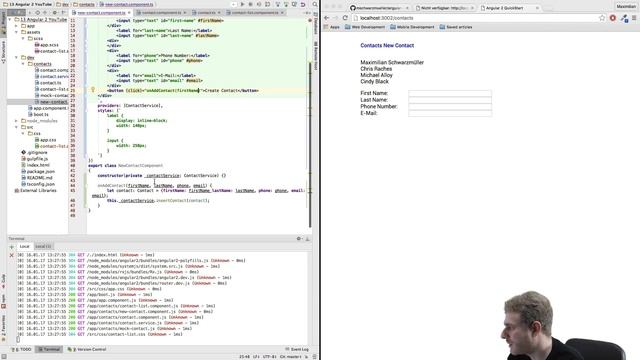Close the new-contact.component.ts editor tab
The width and height of the screenshot is (640, 360).
pyautogui.click(x=128, y=13)
